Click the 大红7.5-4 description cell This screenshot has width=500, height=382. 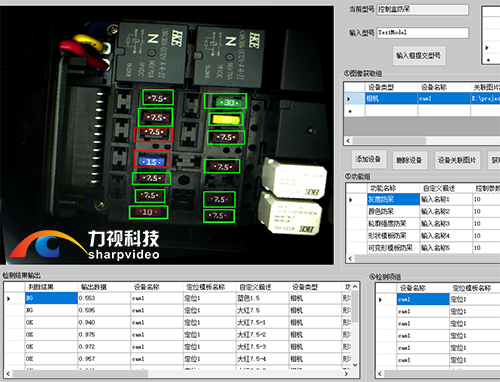point(263,359)
